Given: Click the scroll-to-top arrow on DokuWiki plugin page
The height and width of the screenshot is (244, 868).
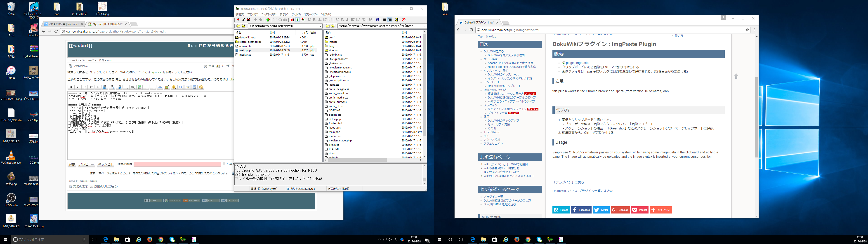Looking at the screenshot, I should click(736, 76).
